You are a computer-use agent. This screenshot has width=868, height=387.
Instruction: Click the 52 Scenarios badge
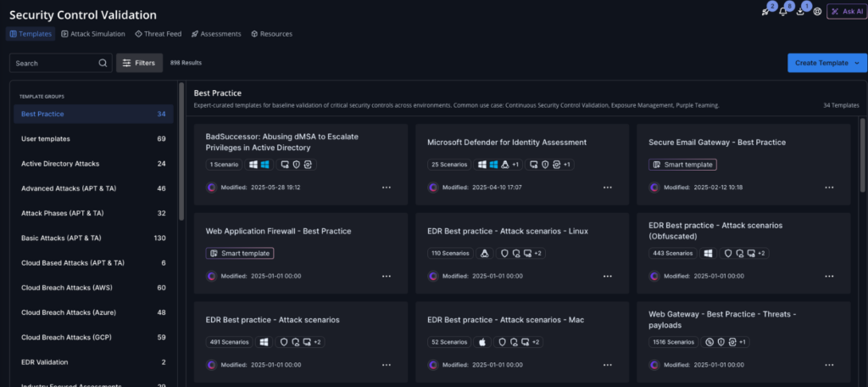tap(449, 342)
